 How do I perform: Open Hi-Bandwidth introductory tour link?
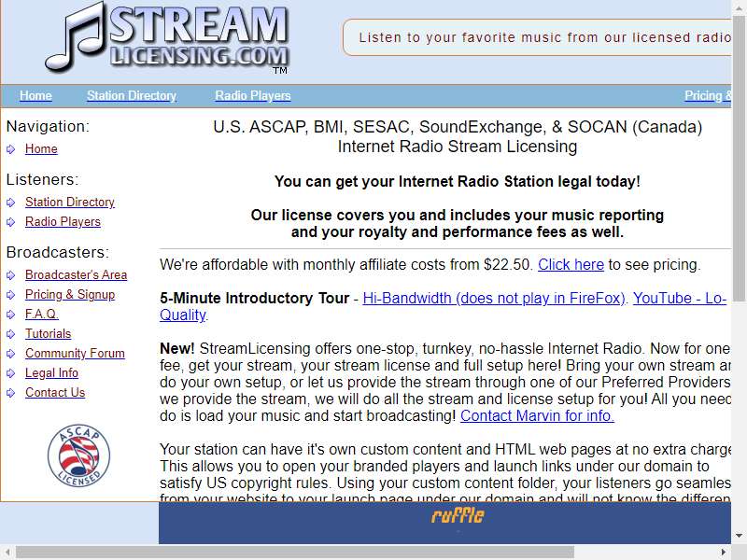494,298
